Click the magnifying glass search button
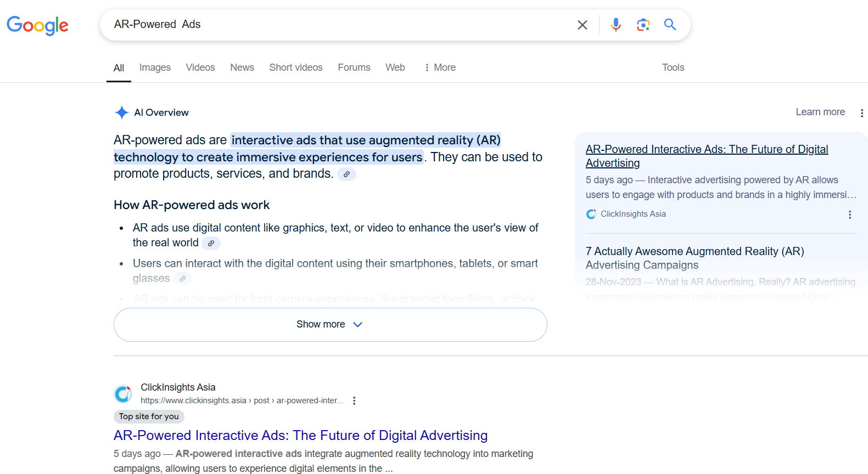868x474 pixels. coord(670,24)
